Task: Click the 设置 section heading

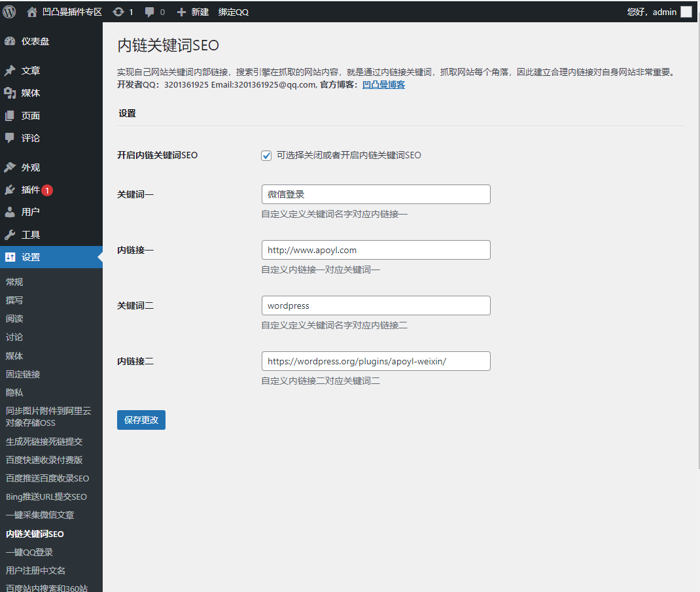Action: (127, 113)
